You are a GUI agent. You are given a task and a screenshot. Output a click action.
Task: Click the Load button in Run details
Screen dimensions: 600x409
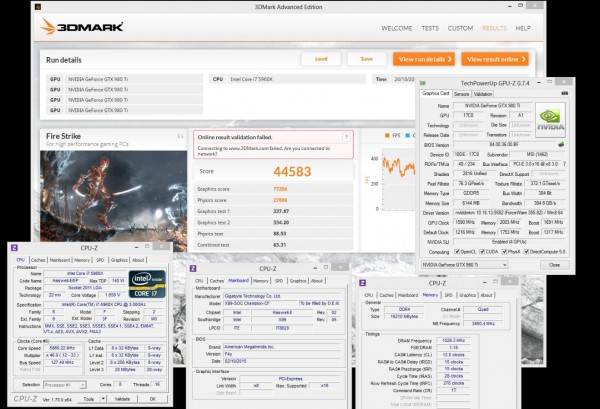click(321, 59)
